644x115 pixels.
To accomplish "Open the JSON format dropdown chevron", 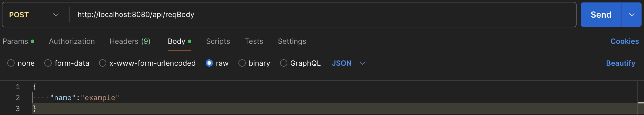I will tap(362, 63).
